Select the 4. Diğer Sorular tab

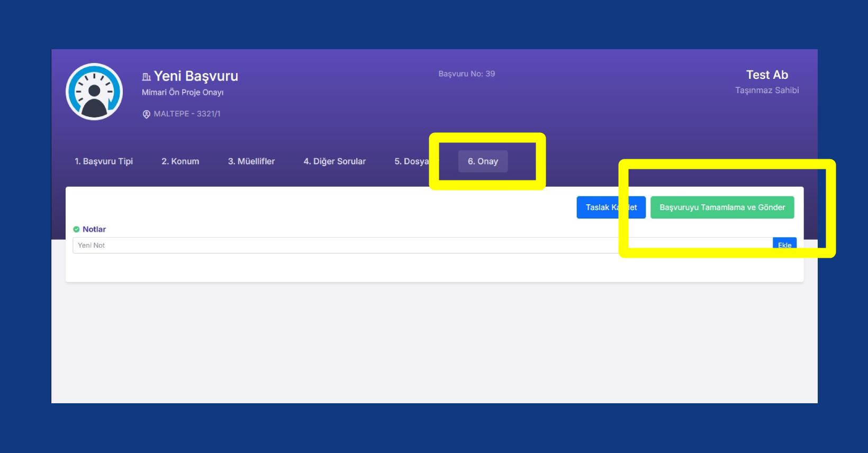point(334,161)
